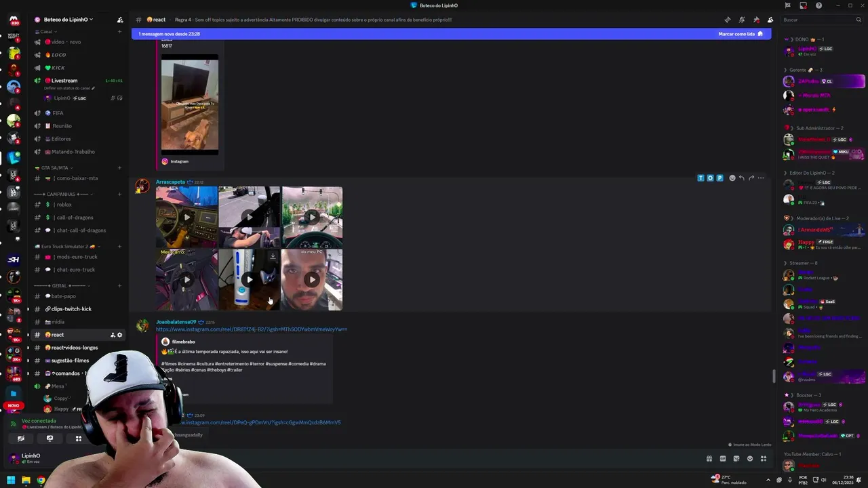Collapse the DONO role group in member list
Screen dimensions: 868x488
804,39
